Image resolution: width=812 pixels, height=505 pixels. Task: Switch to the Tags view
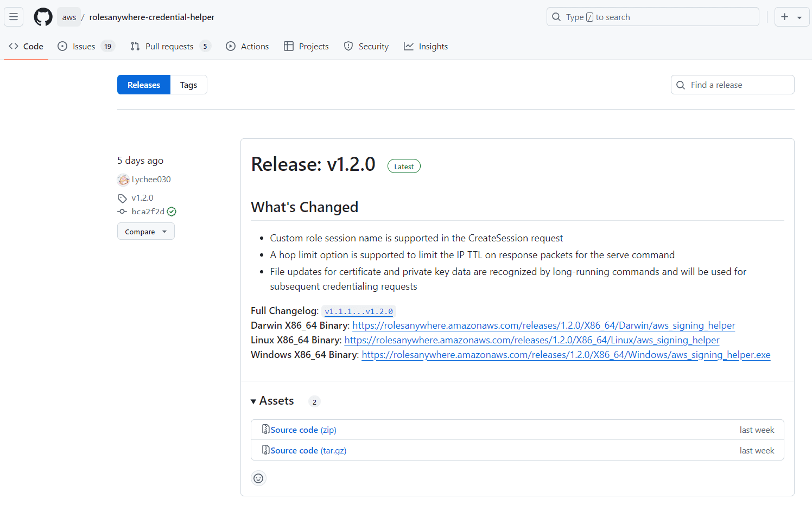(x=188, y=85)
